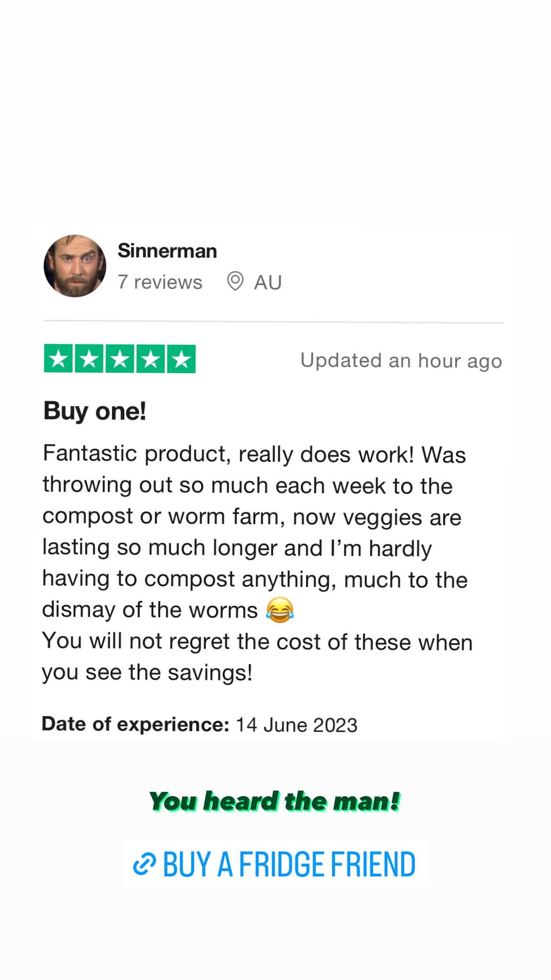Tap the review body paragraph text
The height and width of the screenshot is (980, 551).
(257, 563)
